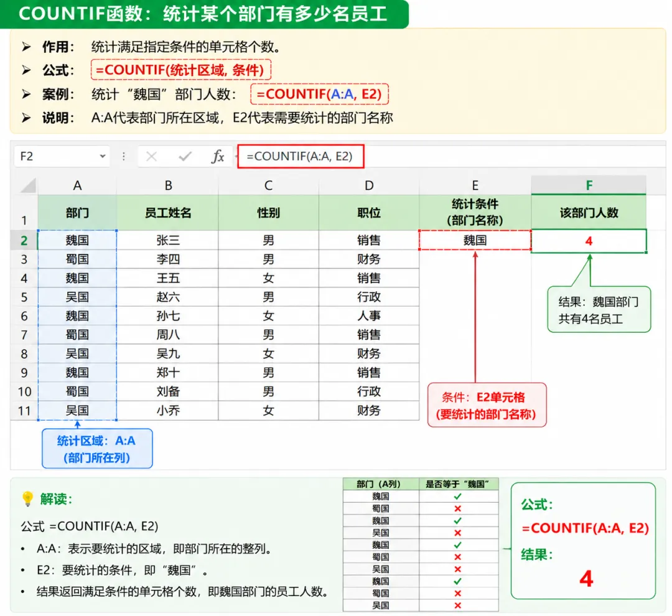Click cell 人事 in 职位 column
This screenshot has width=672, height=616.
(369, 316)
